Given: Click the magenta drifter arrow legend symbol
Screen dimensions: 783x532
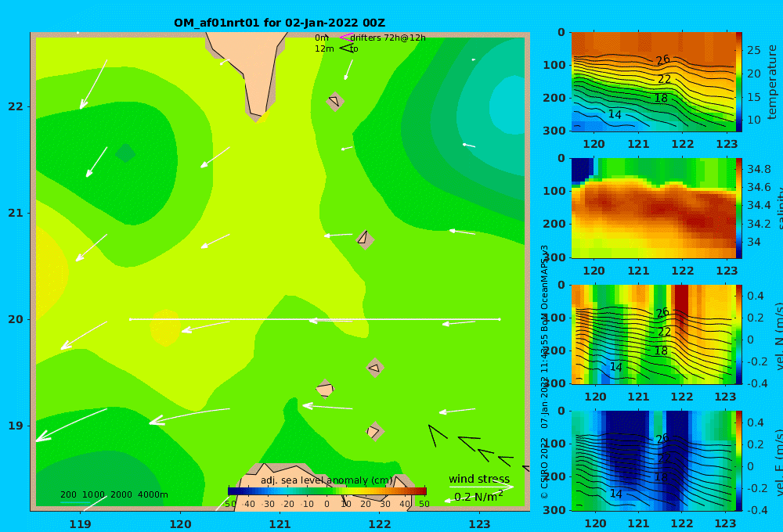Looking at the screenshot, I should click(345, 37).
